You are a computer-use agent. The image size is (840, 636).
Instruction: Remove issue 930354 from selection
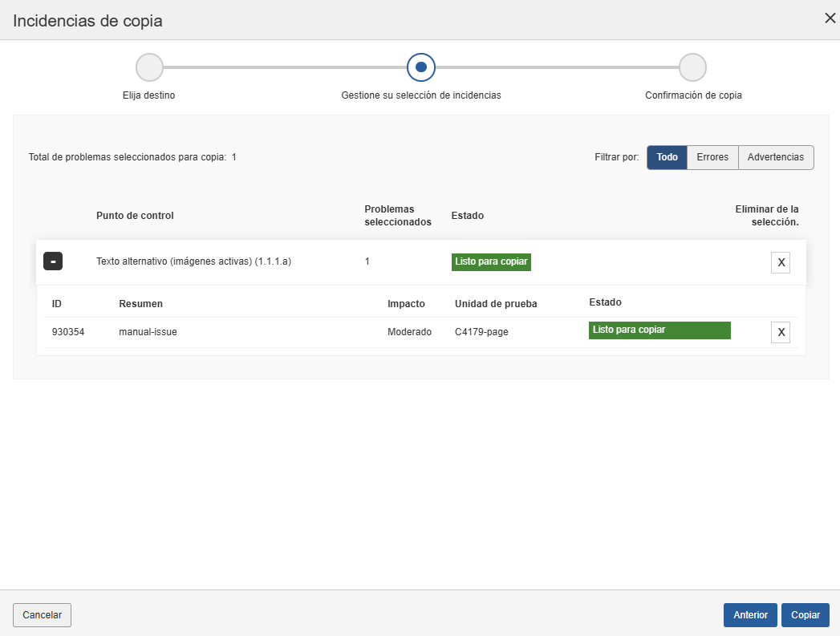tap(780, 332)
